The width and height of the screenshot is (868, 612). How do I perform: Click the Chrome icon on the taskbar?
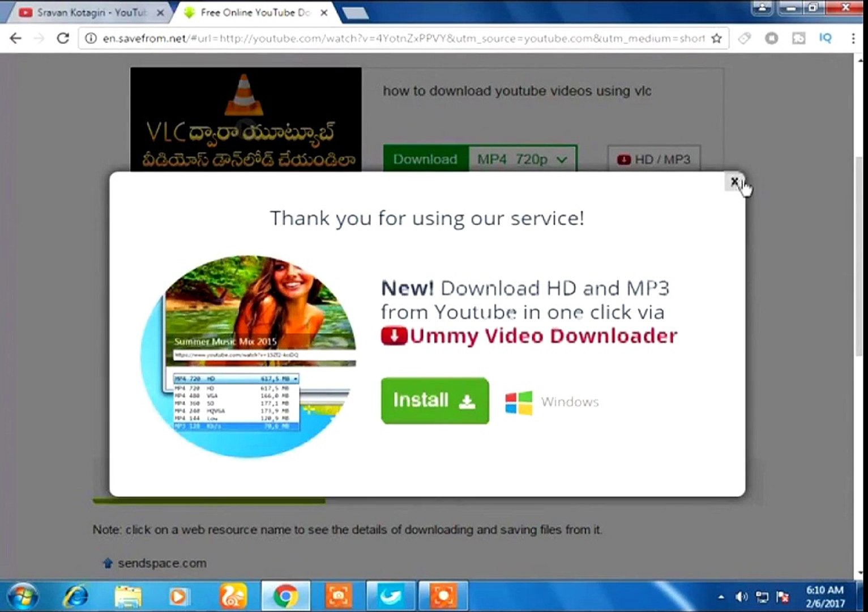[285, 597]
